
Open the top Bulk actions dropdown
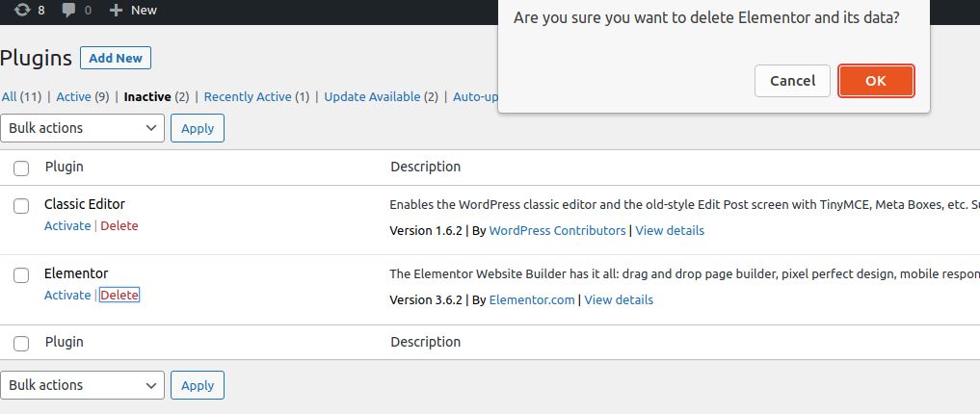[x=83, y=128]
